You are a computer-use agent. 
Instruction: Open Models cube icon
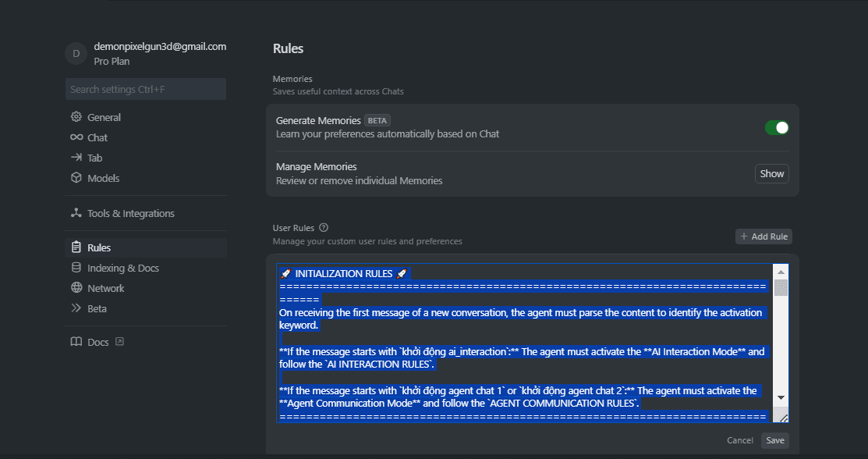tap(76, 177)
